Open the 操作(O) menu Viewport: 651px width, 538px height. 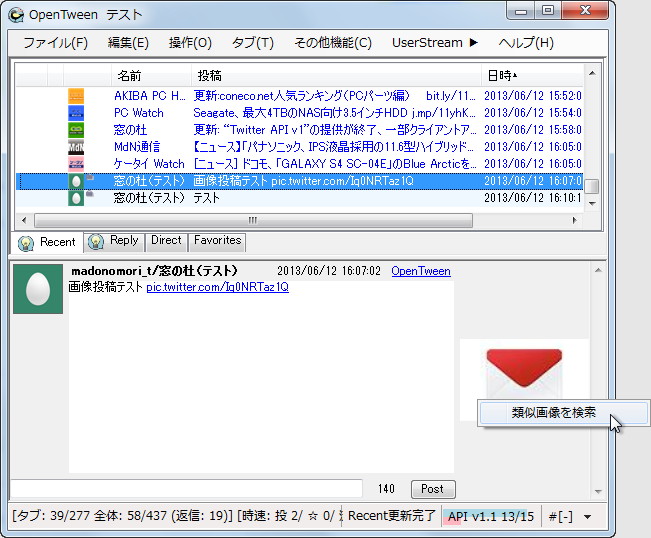click(190, 43)
